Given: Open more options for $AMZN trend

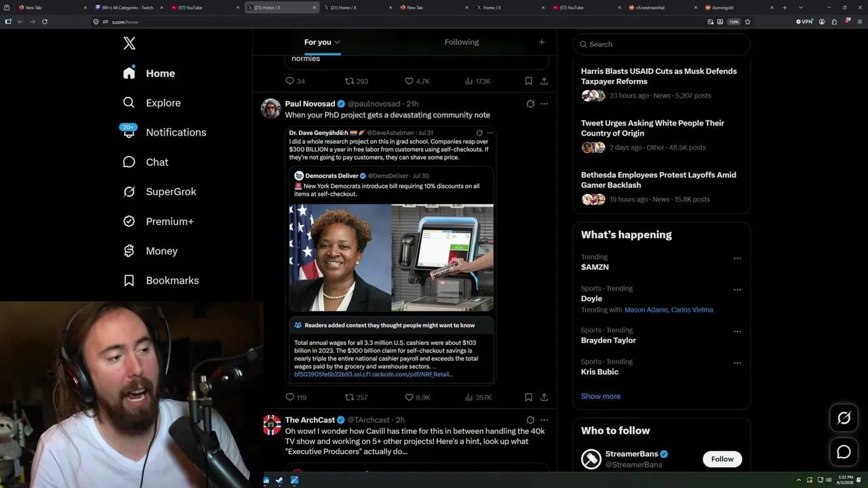Looking at the screenshot, I should pyautogui.click(x=737, y=258).
